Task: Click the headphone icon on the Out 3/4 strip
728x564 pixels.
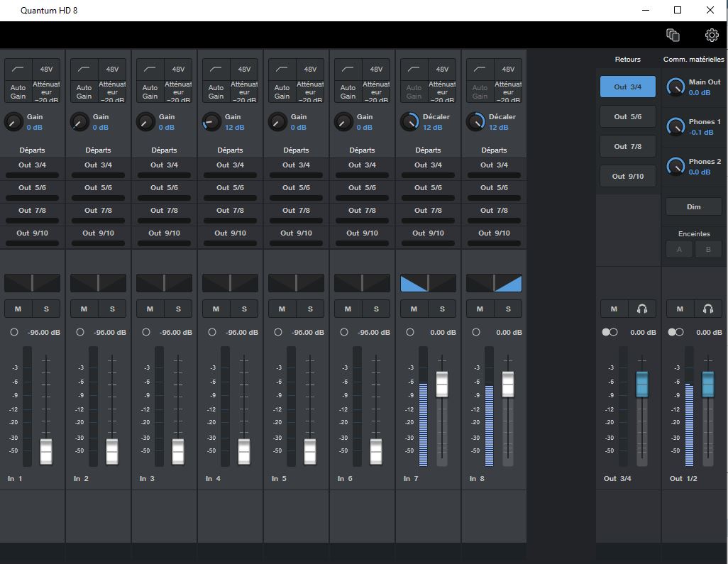Action: (643, 308)
